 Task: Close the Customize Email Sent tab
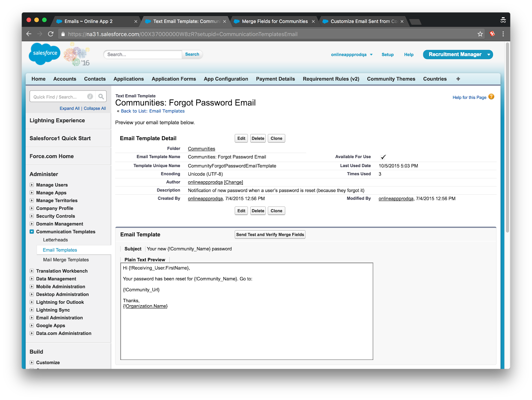tap(402, 21)
